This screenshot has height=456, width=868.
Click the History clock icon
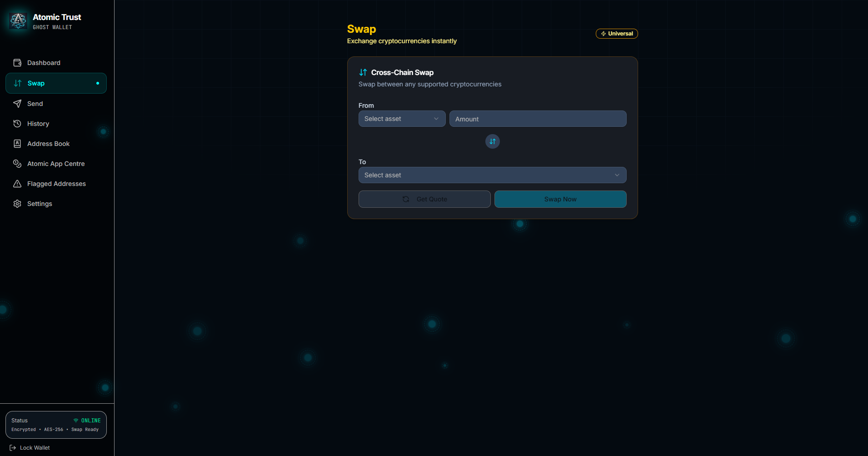[x=17, y=124]
